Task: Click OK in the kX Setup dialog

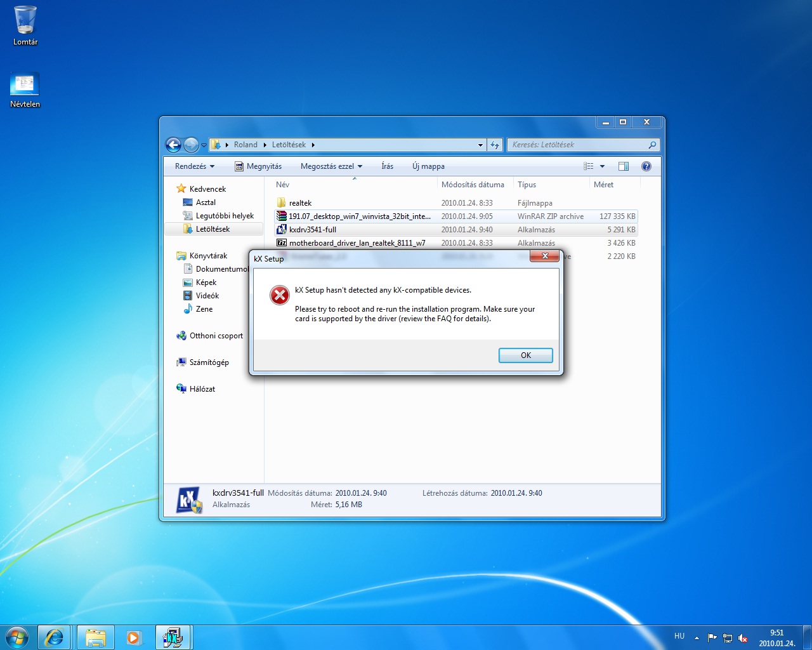Action: coord(525,355)
